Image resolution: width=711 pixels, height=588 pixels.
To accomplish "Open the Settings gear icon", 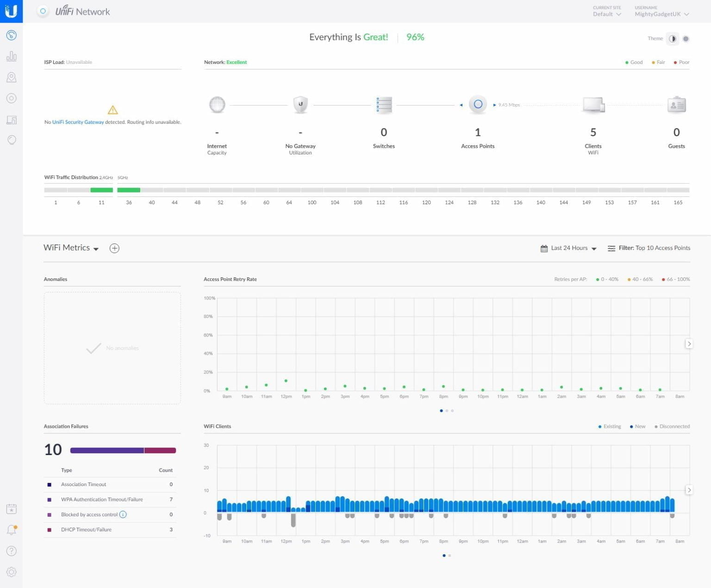I will tap(12, 572).
